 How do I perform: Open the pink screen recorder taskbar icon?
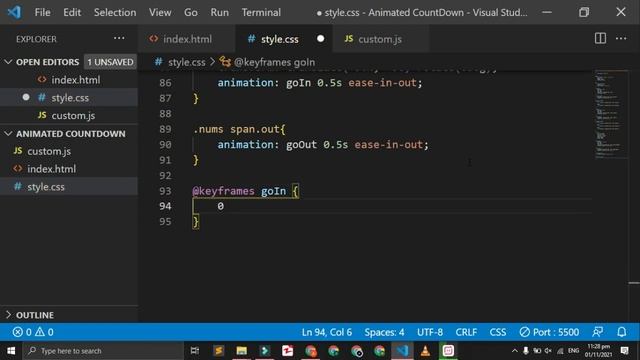point(448,351)
